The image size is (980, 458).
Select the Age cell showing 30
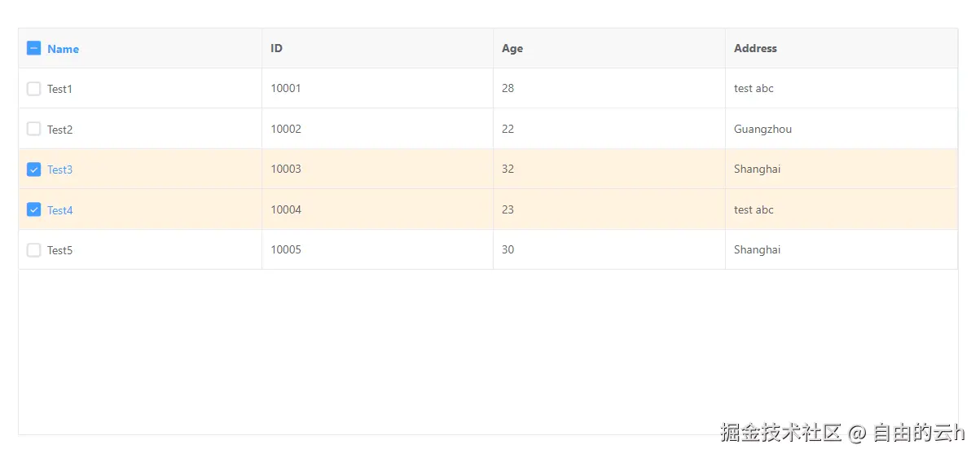click(x=508, y=250)
